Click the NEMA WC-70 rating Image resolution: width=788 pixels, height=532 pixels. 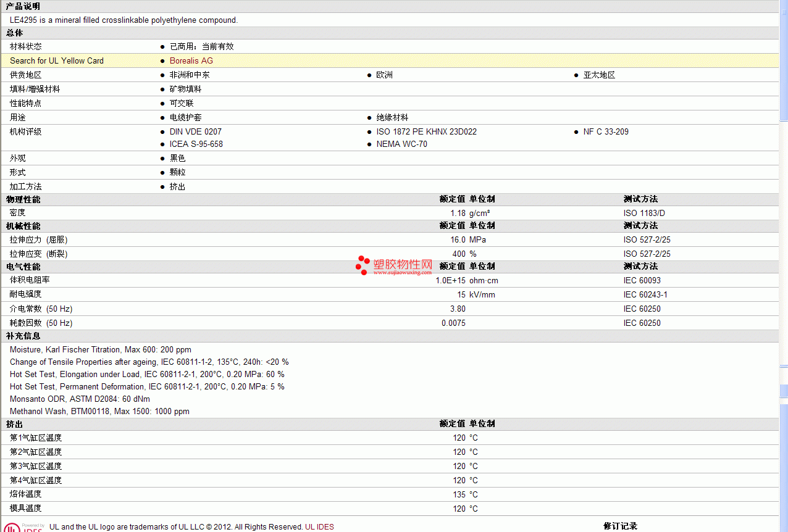402,144
